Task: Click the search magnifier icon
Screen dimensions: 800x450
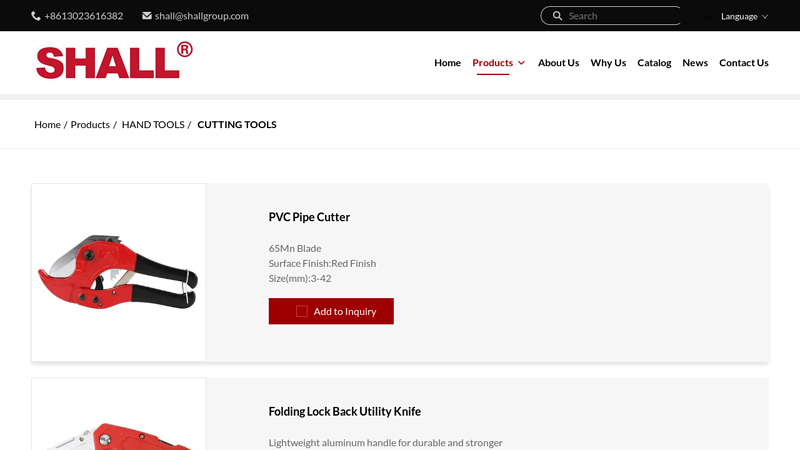Action: tap(557, 16)
